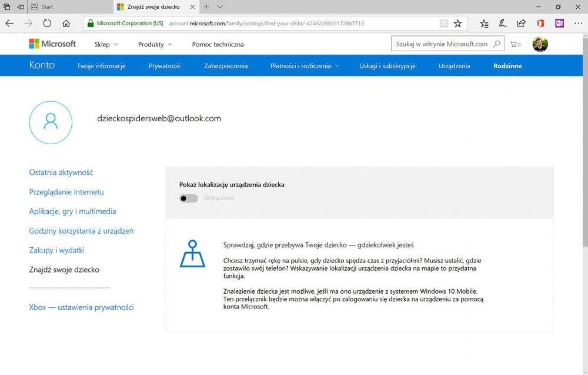Click the set tabs aside icon
The image size is (588, 375).
(x=21, y=6)
